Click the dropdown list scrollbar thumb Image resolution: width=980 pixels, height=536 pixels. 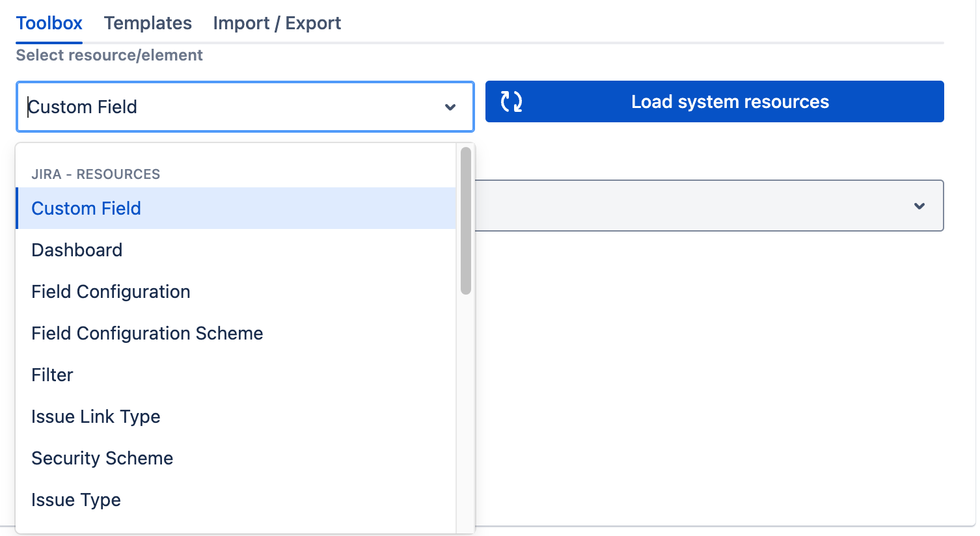pos(465,221)
